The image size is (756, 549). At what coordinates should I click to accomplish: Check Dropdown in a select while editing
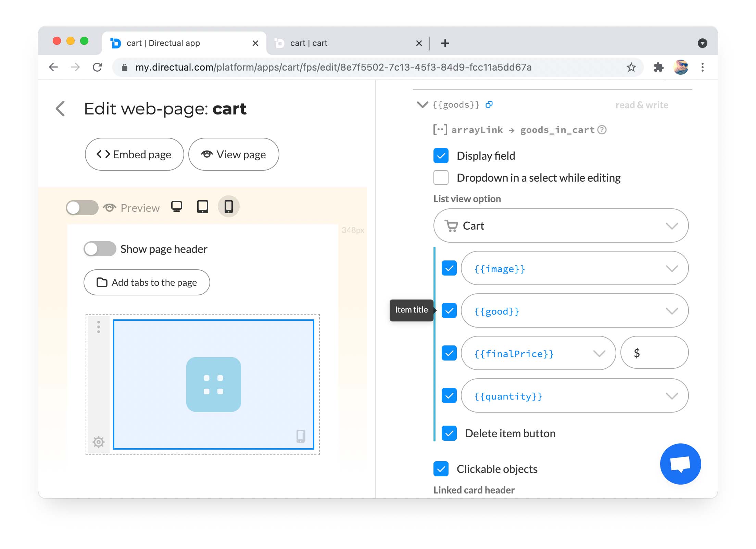(441, 178)
